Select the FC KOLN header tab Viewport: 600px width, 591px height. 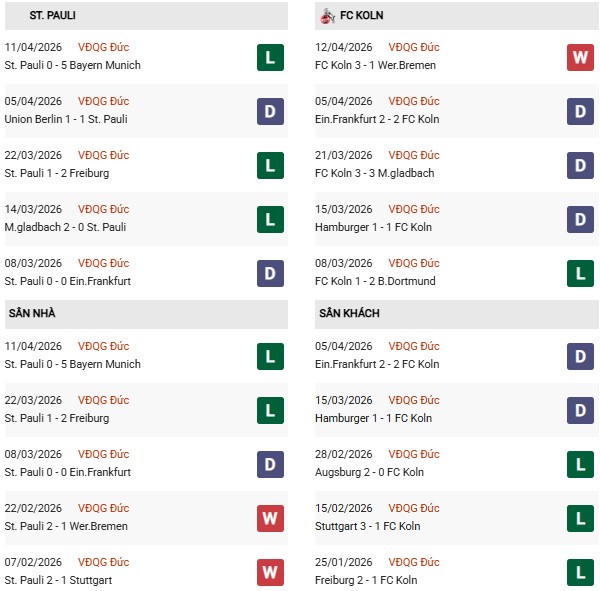362,16
